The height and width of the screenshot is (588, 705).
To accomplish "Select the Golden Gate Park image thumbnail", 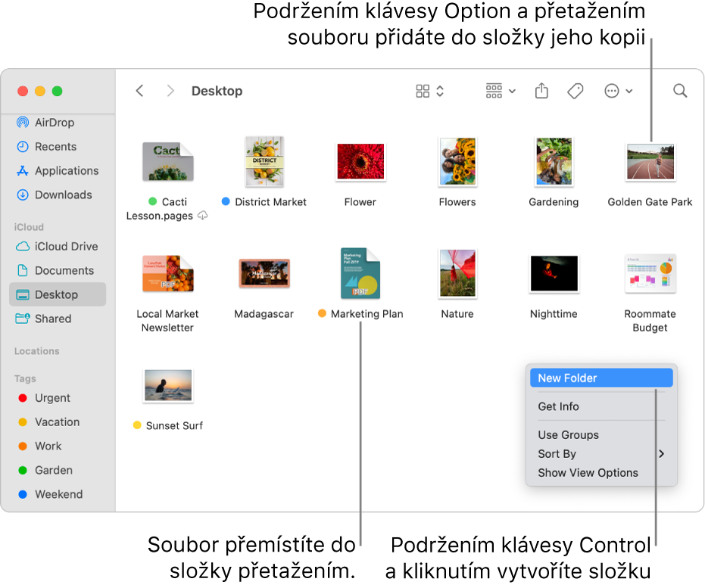I will (x=650, y=162).
